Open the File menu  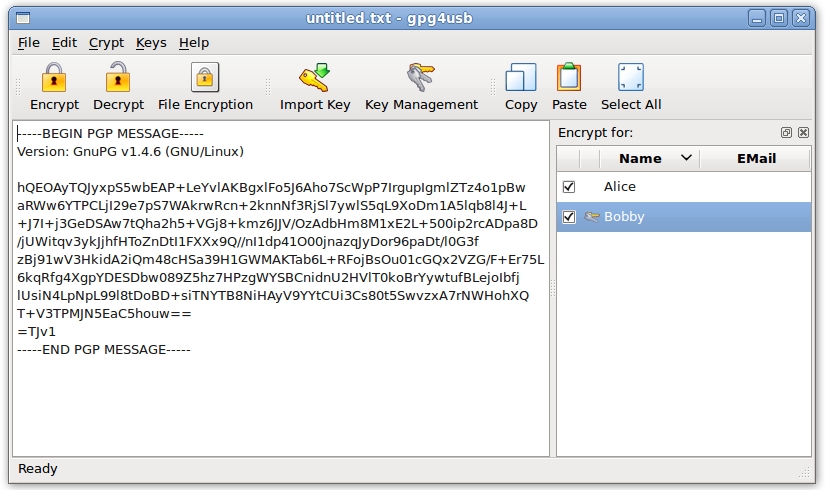point(28,43)
